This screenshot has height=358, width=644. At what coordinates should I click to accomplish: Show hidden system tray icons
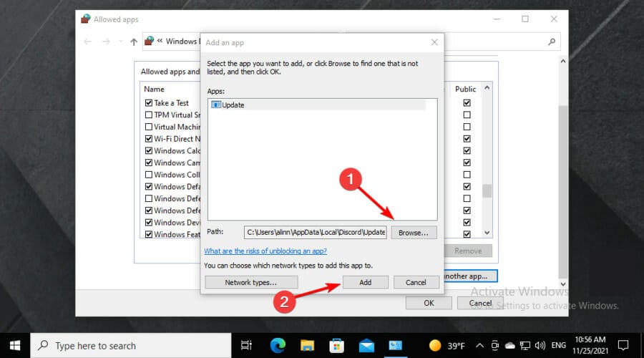[x=479, y=346]
